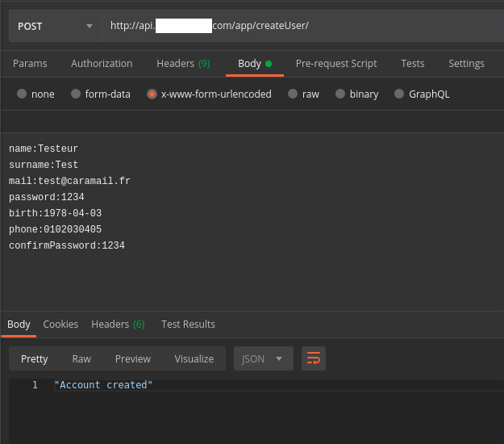Go to request Headers (9) tab
This screenshot has width=504, height=444.
183,64
